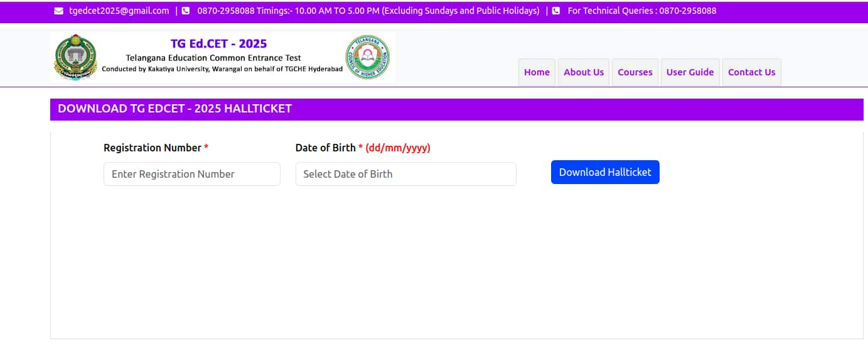The height and width of the screenshot is (348, 868).
Task: Click the 'Conducted by Kakatiya University' line
Action: (x=222, y=68)
